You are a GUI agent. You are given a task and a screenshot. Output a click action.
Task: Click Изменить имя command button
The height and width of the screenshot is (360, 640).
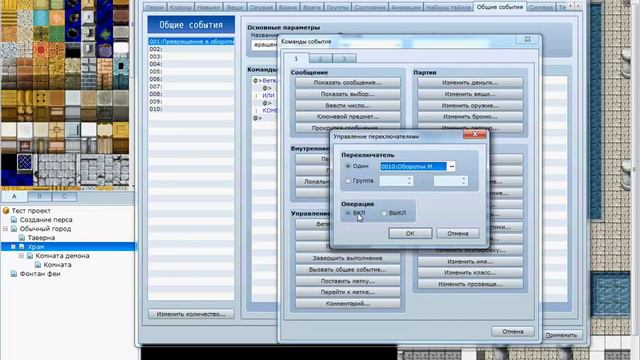pos(470,261)
